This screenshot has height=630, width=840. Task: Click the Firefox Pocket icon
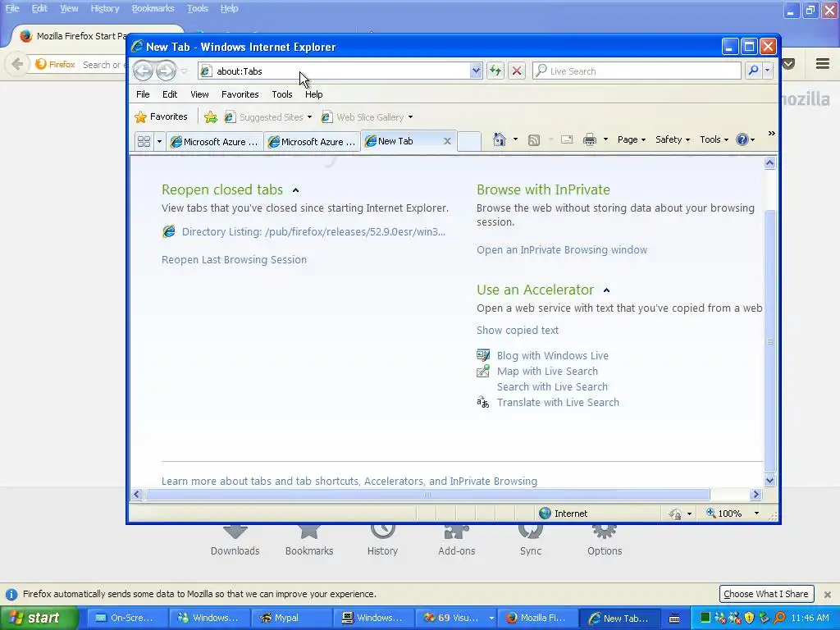coord(788,64)
